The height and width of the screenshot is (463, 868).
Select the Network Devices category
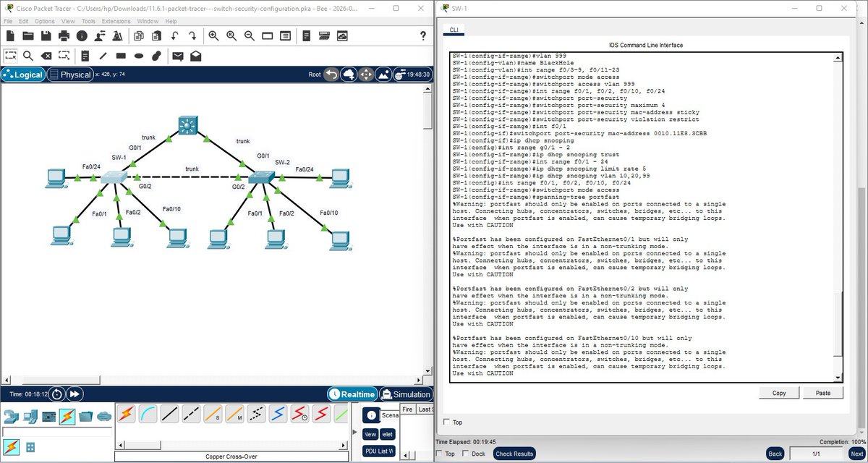click(x=11, y=416)
